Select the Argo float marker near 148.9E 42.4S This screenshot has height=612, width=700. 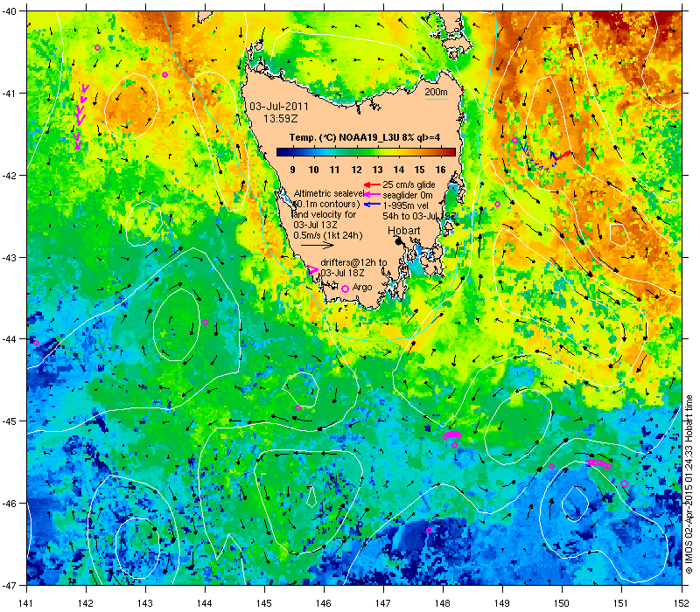coord(497,205)
